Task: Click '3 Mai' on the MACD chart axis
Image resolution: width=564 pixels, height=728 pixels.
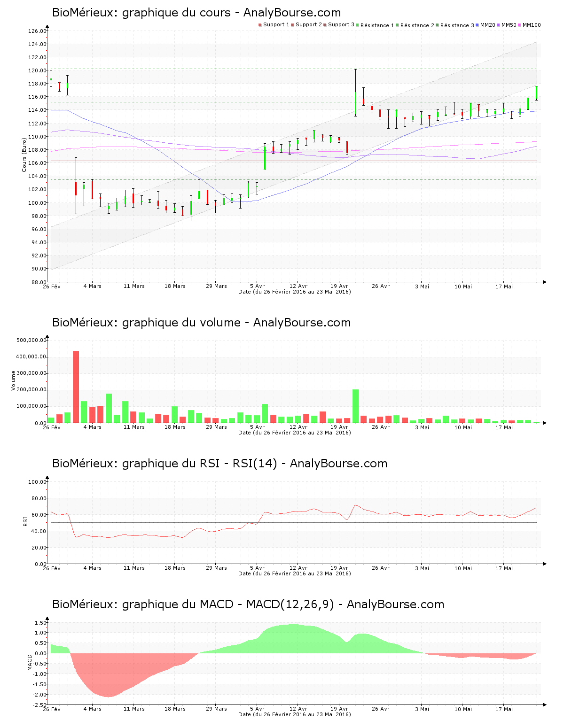Action: point(422,709)
